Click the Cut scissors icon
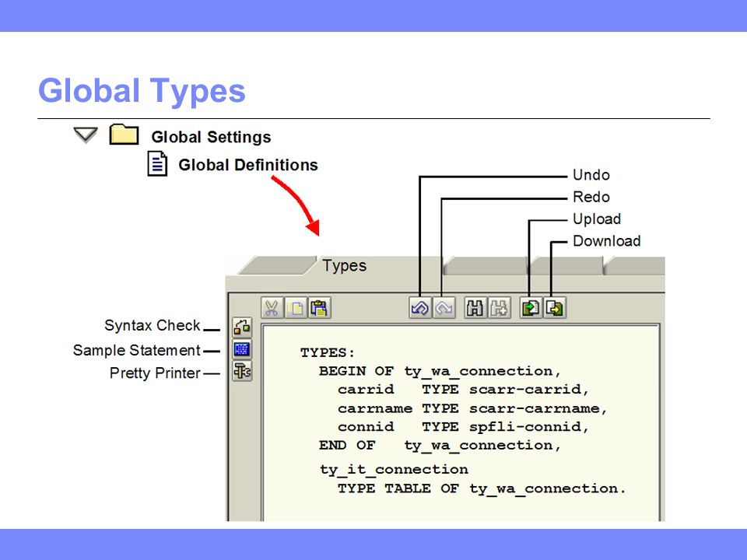 pos(272,308)
